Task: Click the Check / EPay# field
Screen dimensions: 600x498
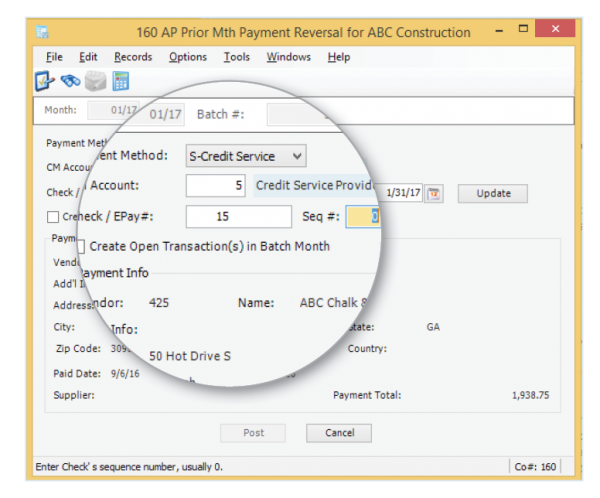Action: (239, 217)
